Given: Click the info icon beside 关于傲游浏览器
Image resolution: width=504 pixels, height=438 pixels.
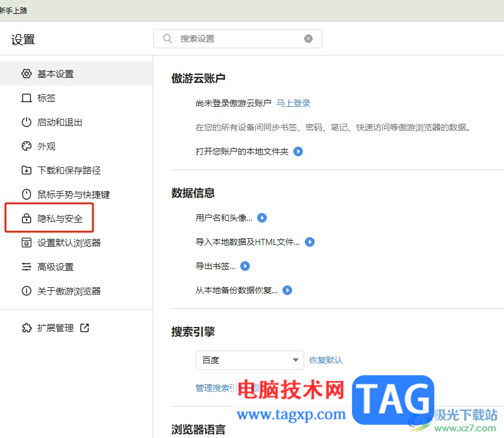Looking at the screenshot, I should point(27,291).
